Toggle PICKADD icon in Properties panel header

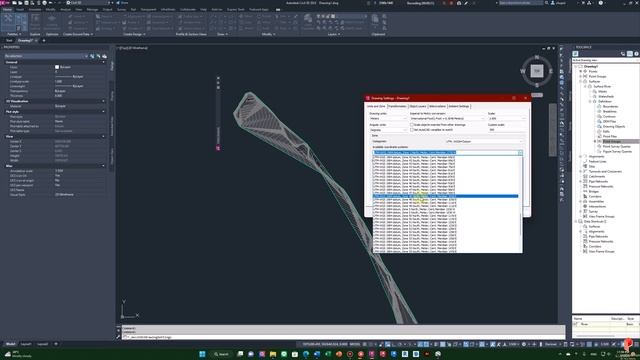point(92,56)
